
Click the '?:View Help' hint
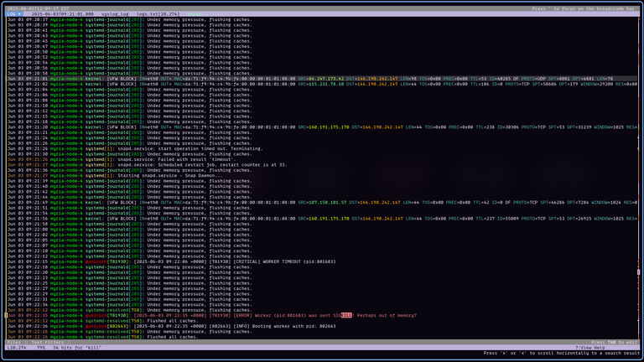click(x=589, y=348)
